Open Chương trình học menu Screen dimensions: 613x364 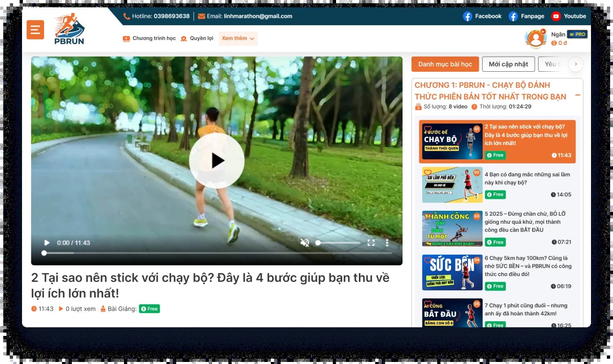point(149,38)
